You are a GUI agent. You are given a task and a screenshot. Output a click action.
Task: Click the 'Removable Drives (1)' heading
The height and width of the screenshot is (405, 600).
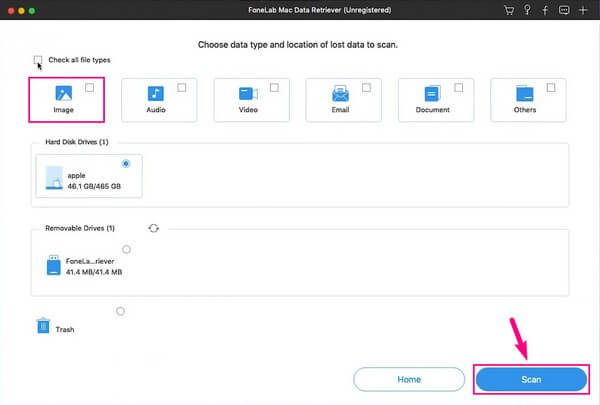pyautogui.click(x=80, y=228)
